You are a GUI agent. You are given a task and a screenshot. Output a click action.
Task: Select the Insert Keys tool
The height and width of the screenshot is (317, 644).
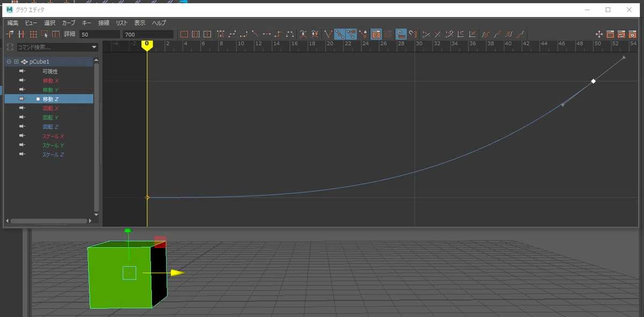coord(21,34)
